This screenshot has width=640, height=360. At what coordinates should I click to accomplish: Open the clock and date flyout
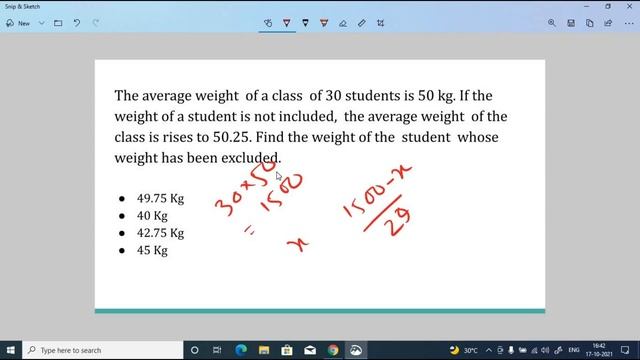[599, 350]
